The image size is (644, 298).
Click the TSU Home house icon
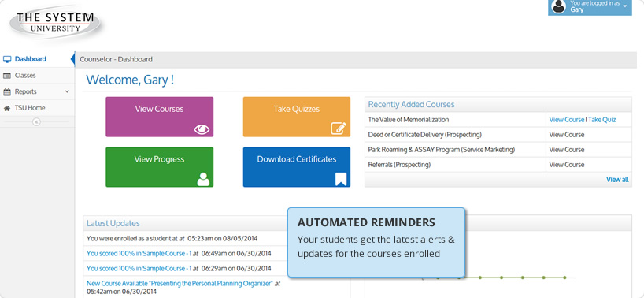click(x=7, y=108)
